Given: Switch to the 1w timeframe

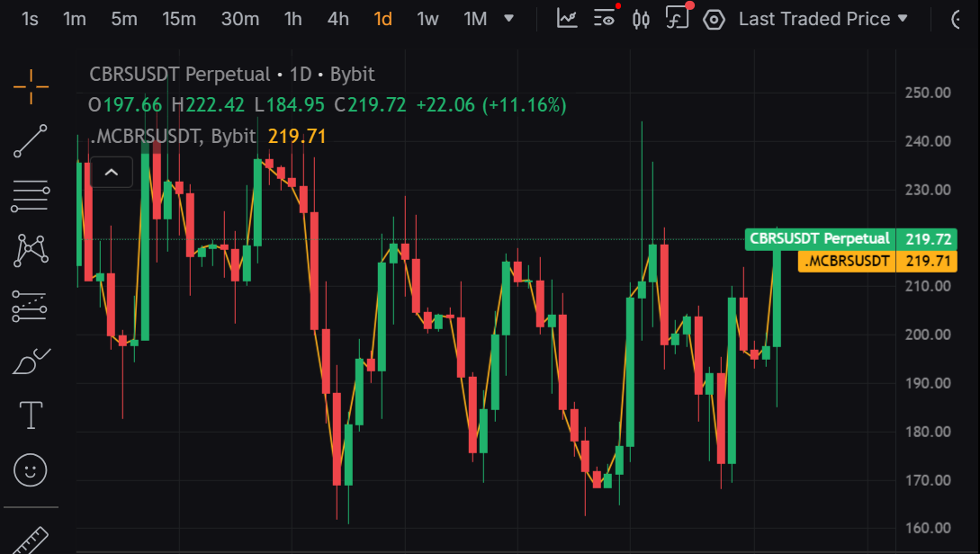Looking at the screenshot, I should (427, 20).
